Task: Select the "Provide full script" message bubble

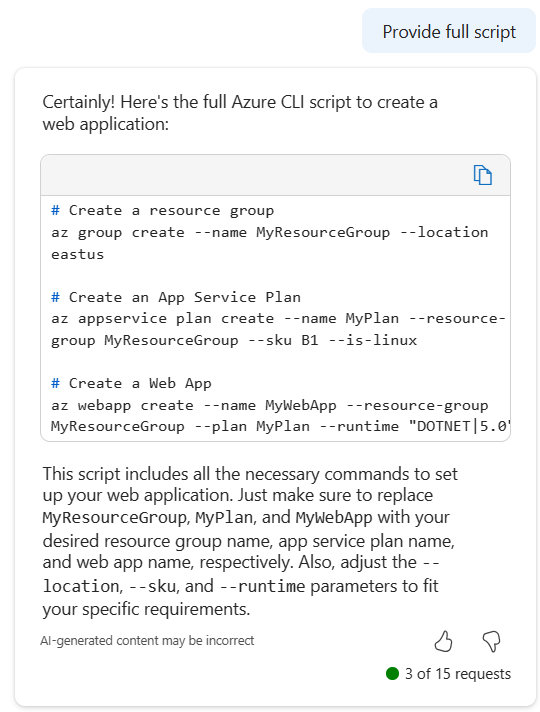Action: [449, 31]
